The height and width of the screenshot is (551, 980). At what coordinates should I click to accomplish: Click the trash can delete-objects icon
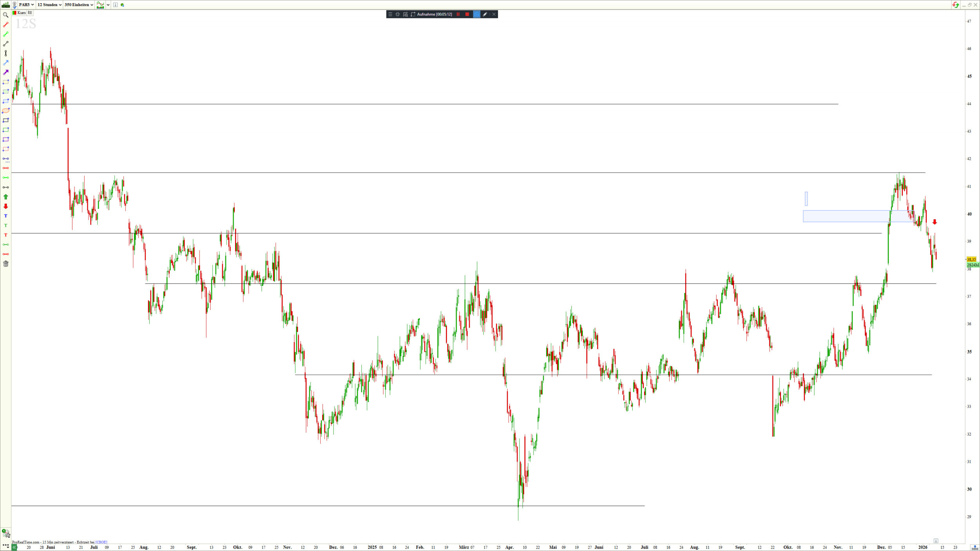click(x=5, y=264)
